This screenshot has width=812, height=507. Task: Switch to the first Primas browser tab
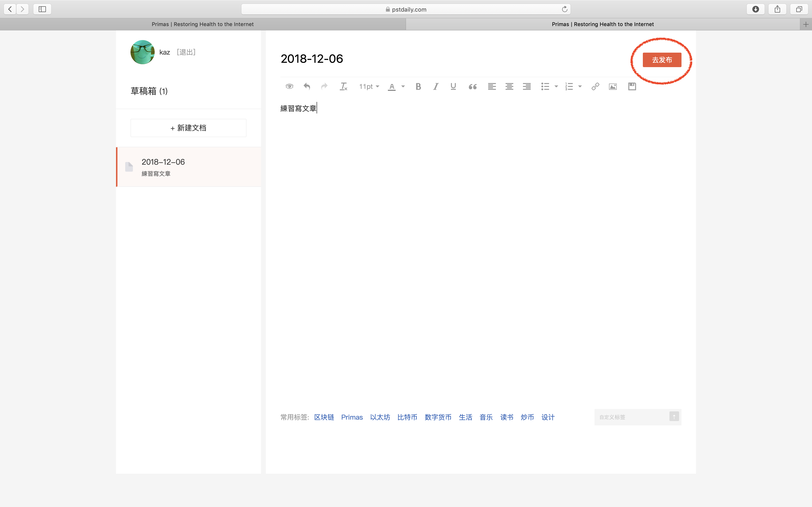tap(203, 24)
